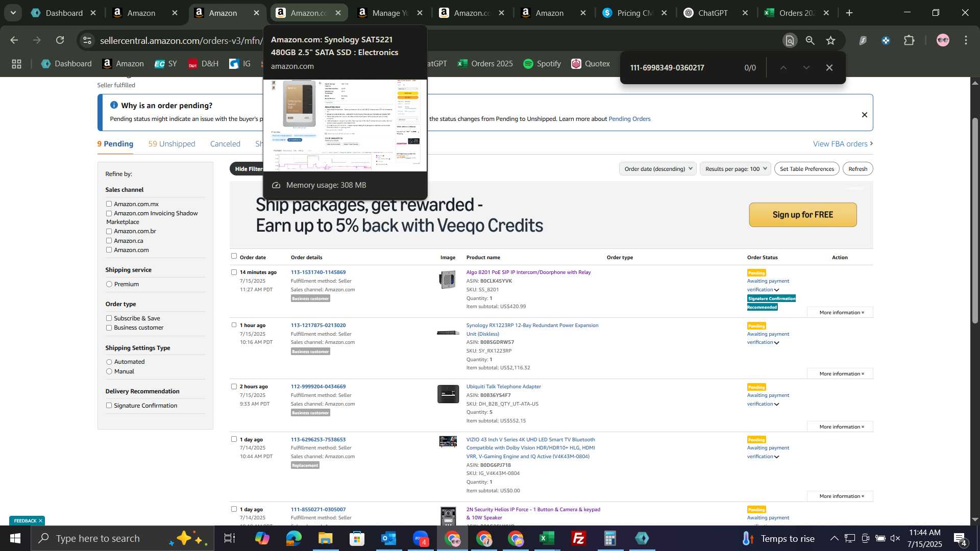Select Premium shipping service radio

(x=109, y=284)
